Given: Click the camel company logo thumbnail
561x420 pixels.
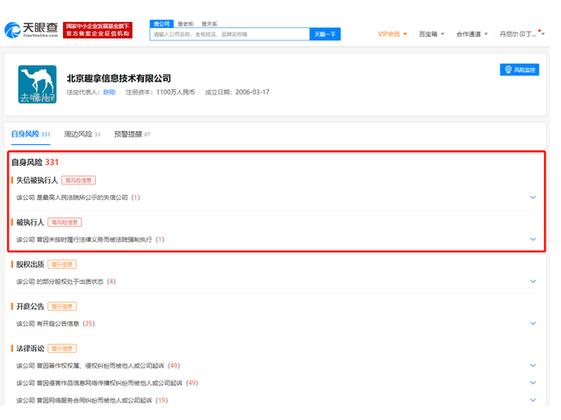Looking at the screenshot, I should click(x=37, y=84).
